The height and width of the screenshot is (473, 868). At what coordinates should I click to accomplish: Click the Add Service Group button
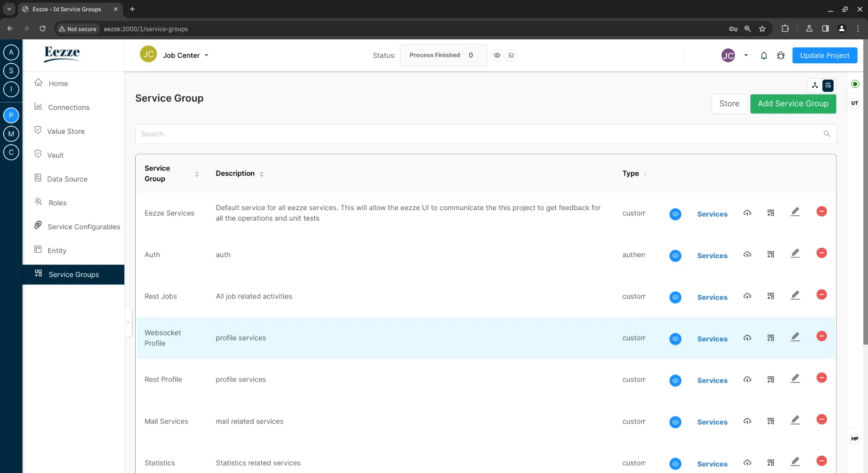tap(793, 104)
